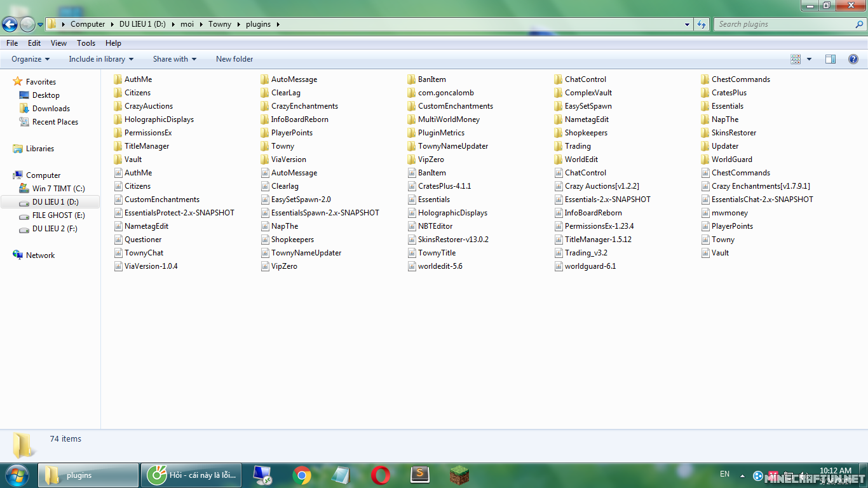Screen dimensions: 868x488
Task: Select Win 7 TIMT (C:) drive
Action: (x=52, y=189)
